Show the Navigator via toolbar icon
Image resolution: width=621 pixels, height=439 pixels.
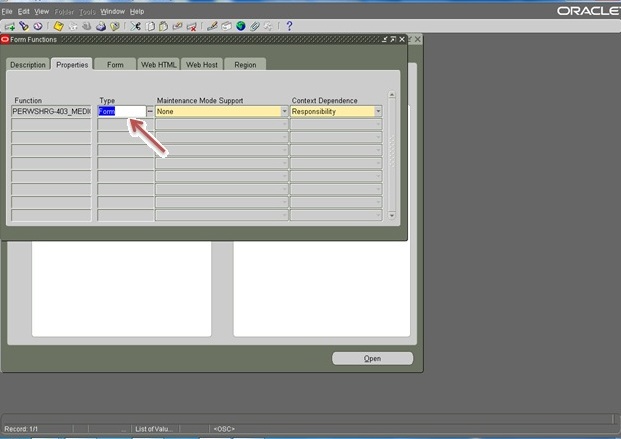click(x=38, y=26)
